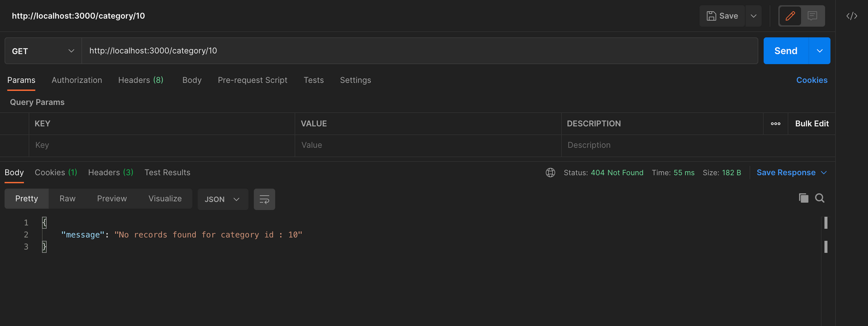Open the Pre-request Script tab
This screenshot has width=868, height=326.
point(253,80)
